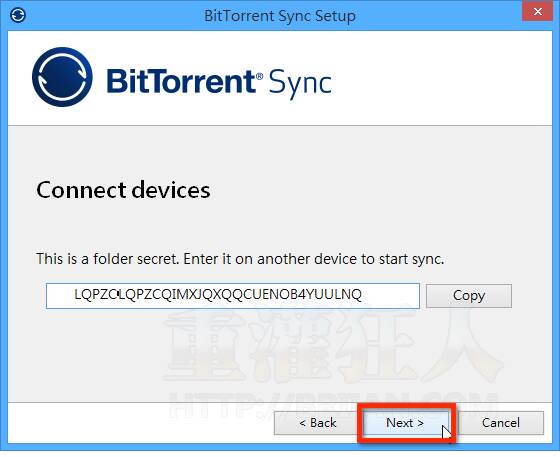Click the blank gray area above Connect devices
The width and height of the screenshot is (560, 457).
tap(280, 152)
